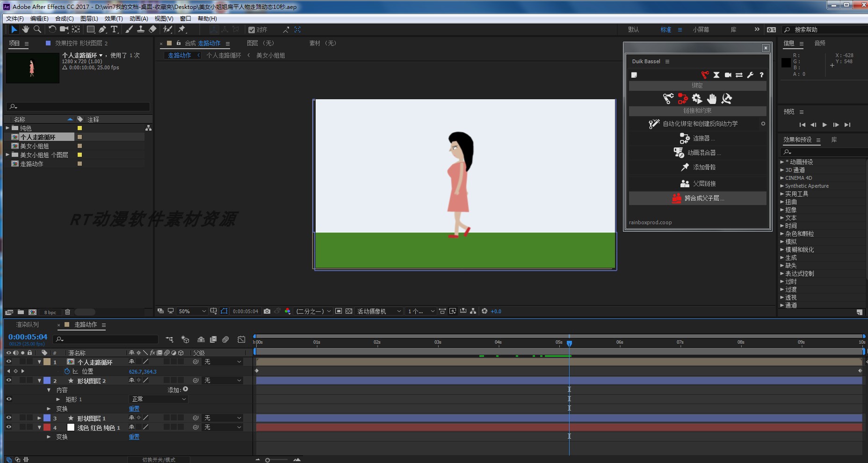Screen dimensions: 868x463
Task: Hide layer 个人走路循环 with eye icon
Action: 8,362
